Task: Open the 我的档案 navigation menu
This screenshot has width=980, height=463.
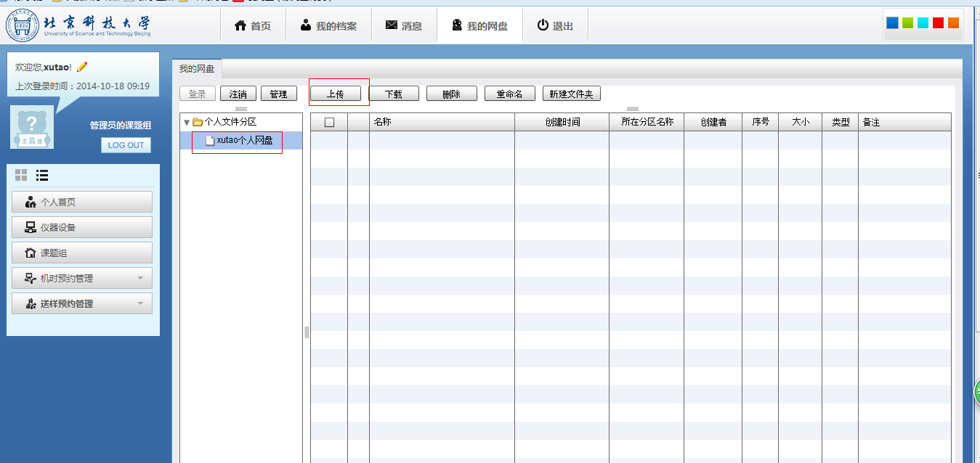Action: 328,26
